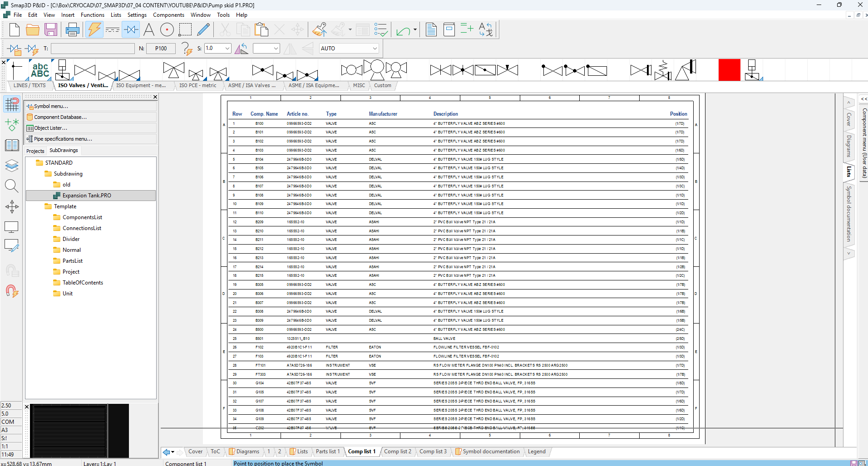Click the symbol-from-folder icon

coord(15,49)
